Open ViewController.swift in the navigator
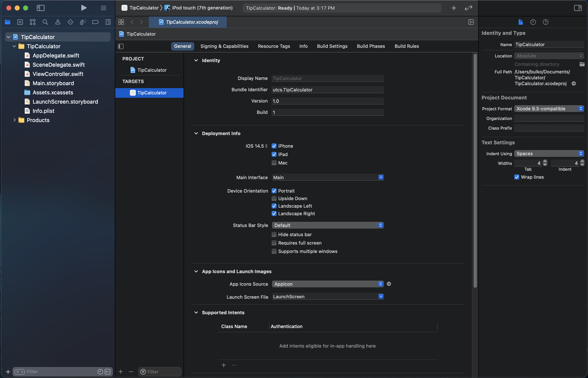588x378 pixels. (x=58, y=74)
